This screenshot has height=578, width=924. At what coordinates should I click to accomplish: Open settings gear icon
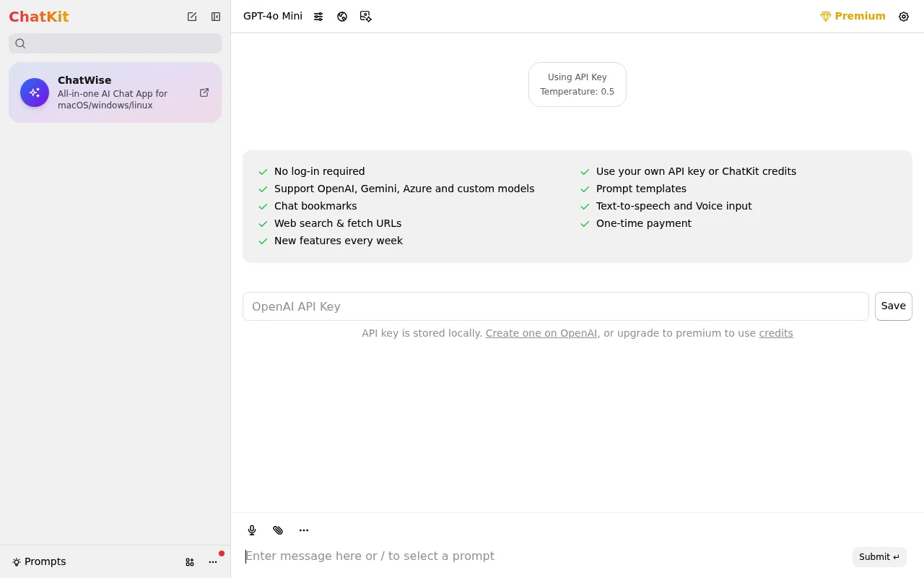[904, 17]
